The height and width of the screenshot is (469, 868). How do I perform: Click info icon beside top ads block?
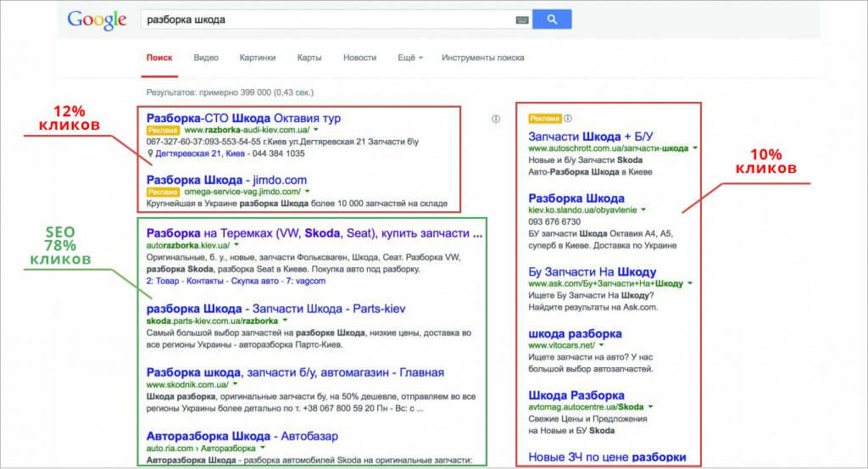(495, 119)
